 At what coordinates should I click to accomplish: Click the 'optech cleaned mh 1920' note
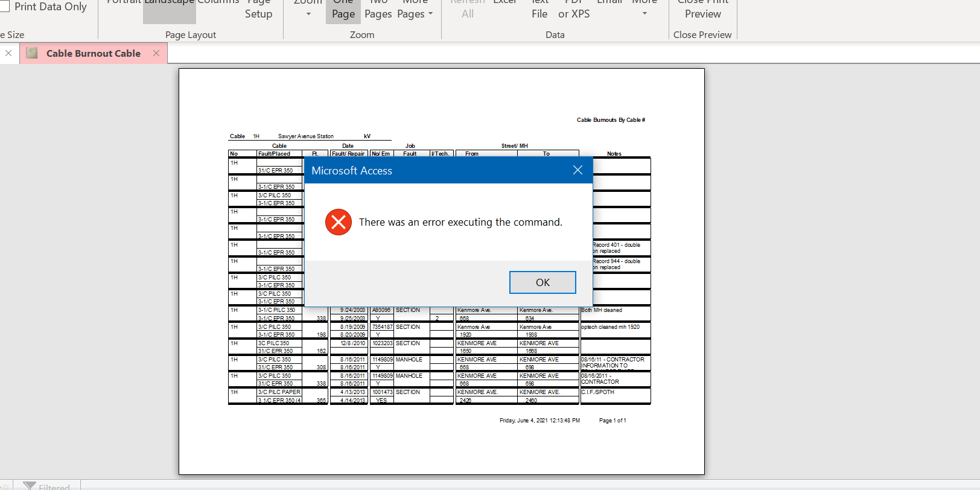point(610,327)
